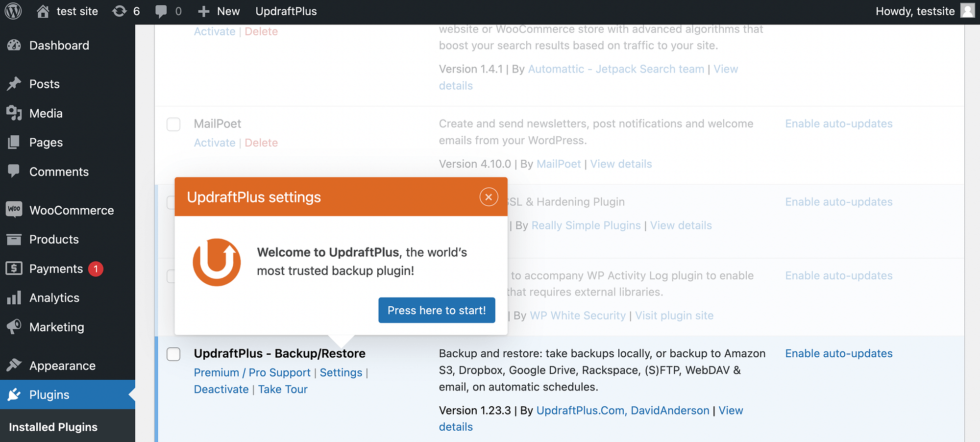Viewport: 980px width, 442px height.
Task: Go to Installed Plugins submenu item
Action: [53, 427]
